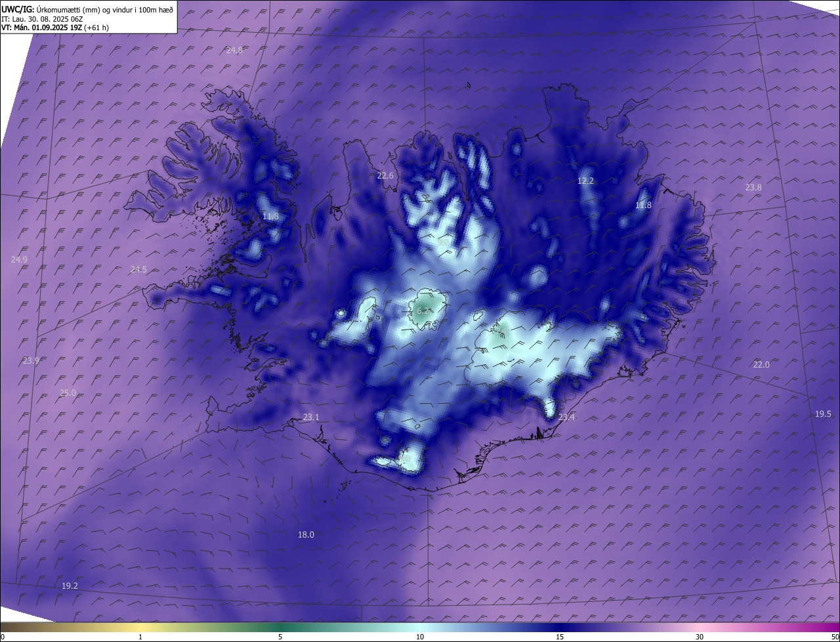Select the 12.2 value on the map
Viewport: 840px width, 642px height.
585,181
